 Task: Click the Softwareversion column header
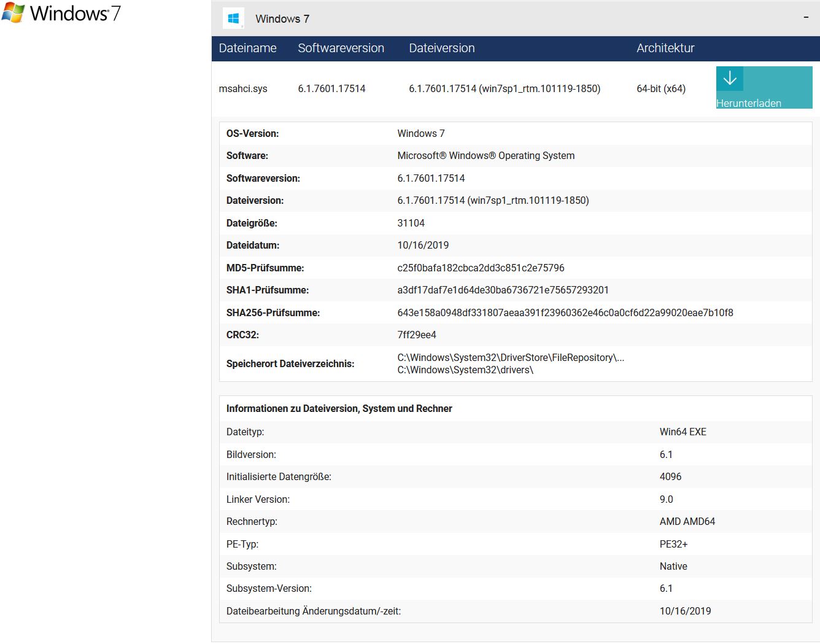tap(341, 48)
